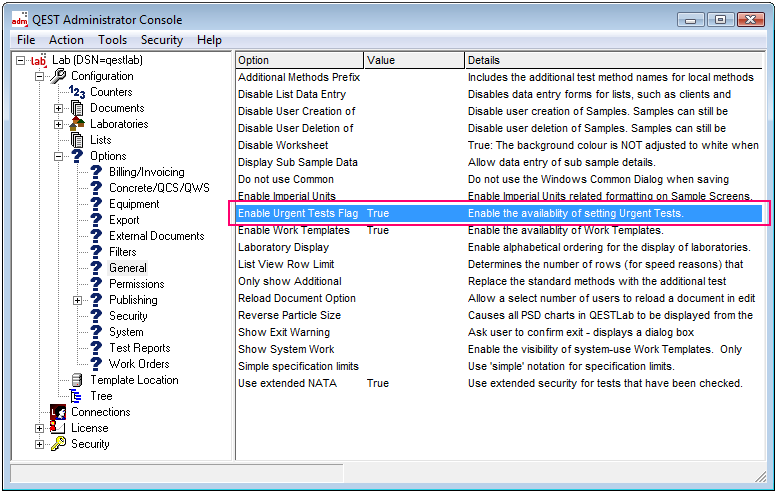
Task: Click the Security key icon
Action: (x=58, y=444)
